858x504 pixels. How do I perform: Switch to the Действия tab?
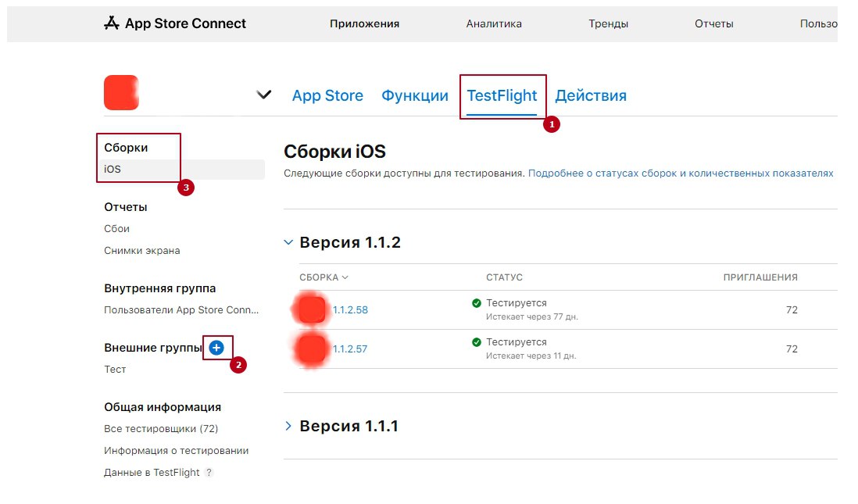click(591, 95)
